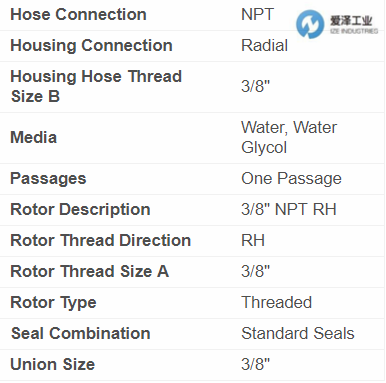
Task: Select the Rotor Thread Size A label
Action: [90, 271]
